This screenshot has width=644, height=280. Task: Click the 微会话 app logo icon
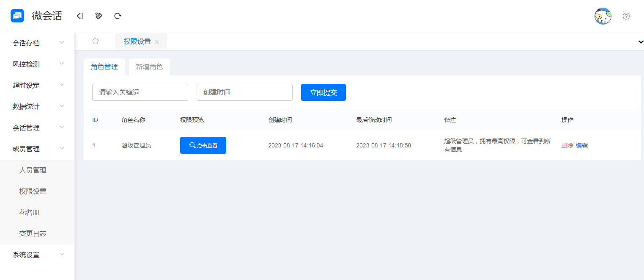pos(17,16)
